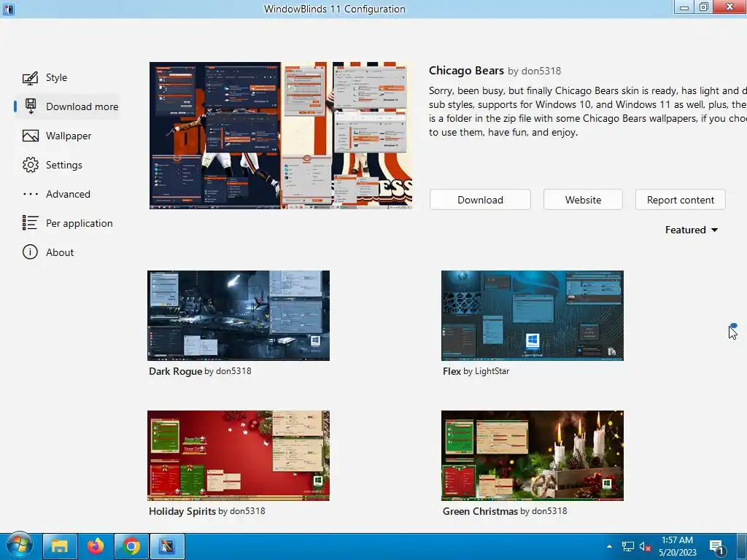This screenshot has height=560, width=747.
Task: Click the Style paintbrush icon in sidebar
Action: click(x=31, y=77)
